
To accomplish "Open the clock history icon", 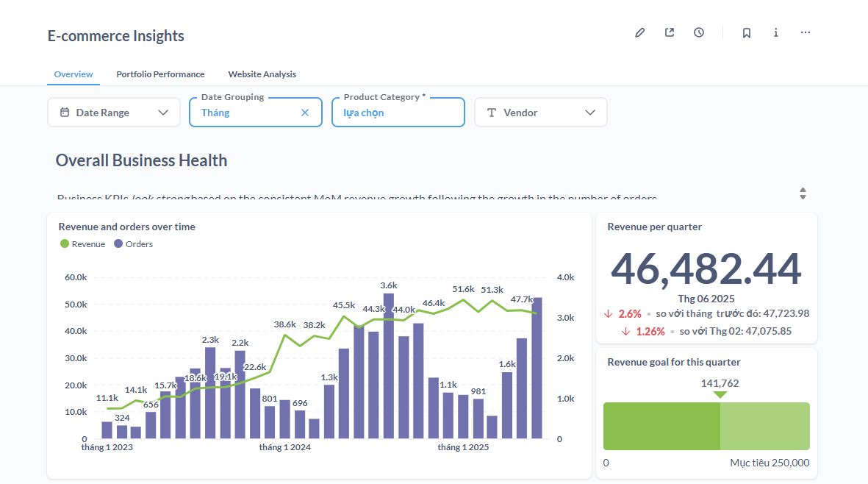I will click(699, 33).
